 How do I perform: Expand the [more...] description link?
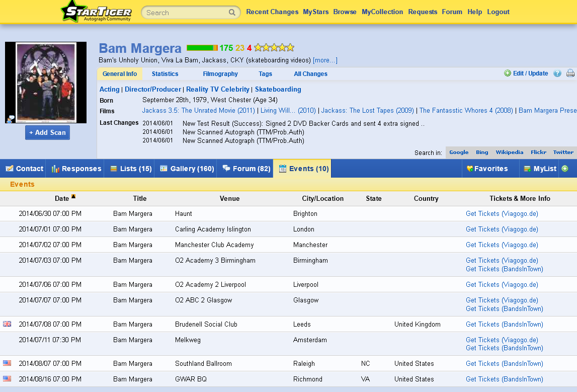[325, 60]
